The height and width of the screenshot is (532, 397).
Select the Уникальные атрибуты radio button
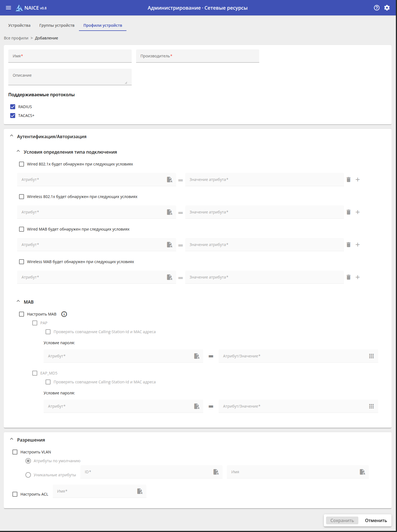[28, 475]
